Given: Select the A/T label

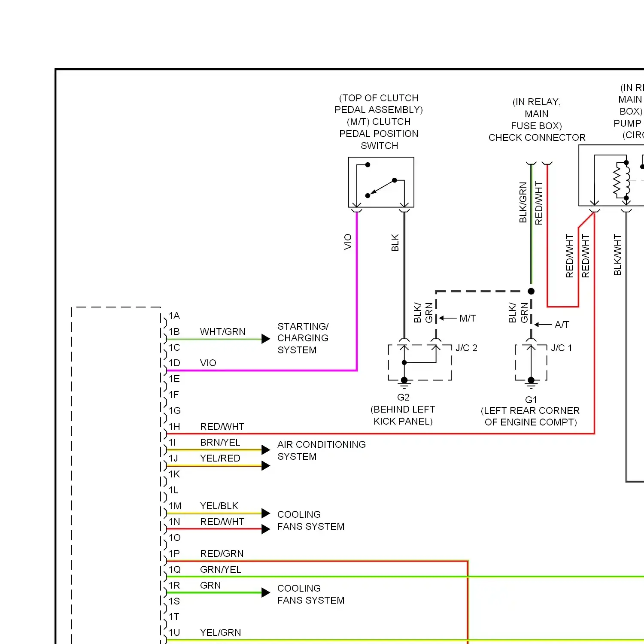Looking at the screenshot, I should click(x=562, y=325).
